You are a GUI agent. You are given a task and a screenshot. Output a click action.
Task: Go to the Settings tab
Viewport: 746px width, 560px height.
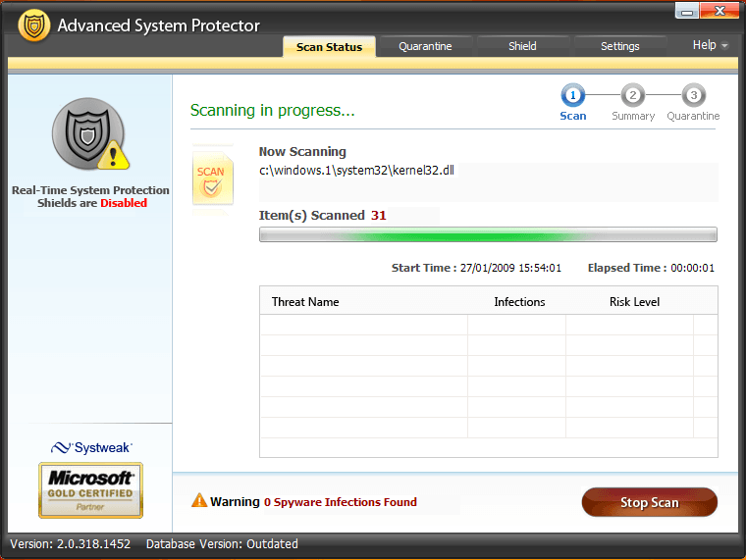click(620, 47)
